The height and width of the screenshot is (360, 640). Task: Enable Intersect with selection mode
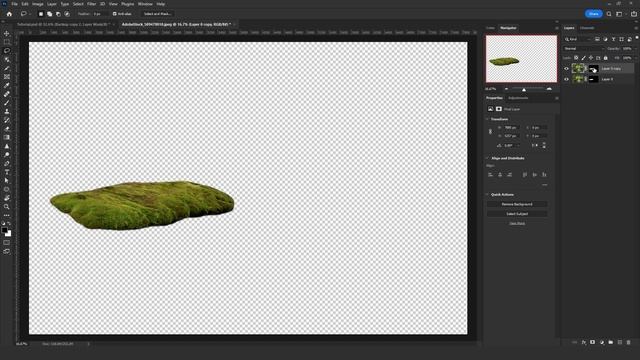tap(67, 14)
